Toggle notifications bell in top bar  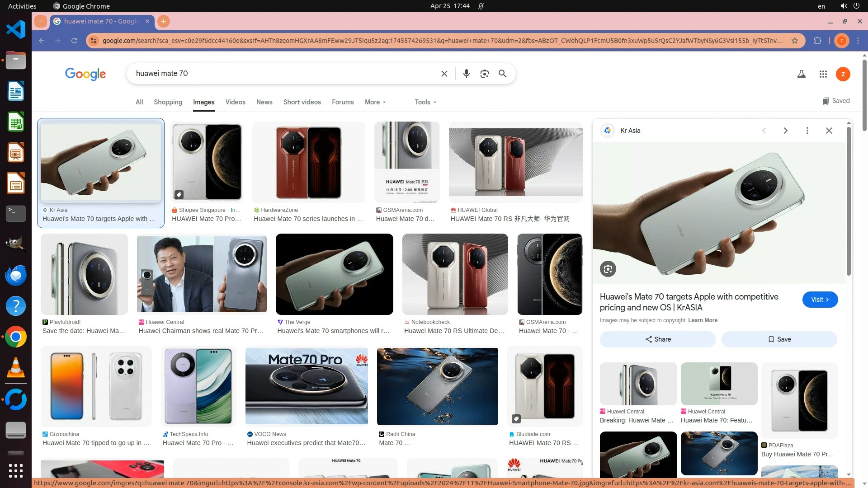[481, 6]
